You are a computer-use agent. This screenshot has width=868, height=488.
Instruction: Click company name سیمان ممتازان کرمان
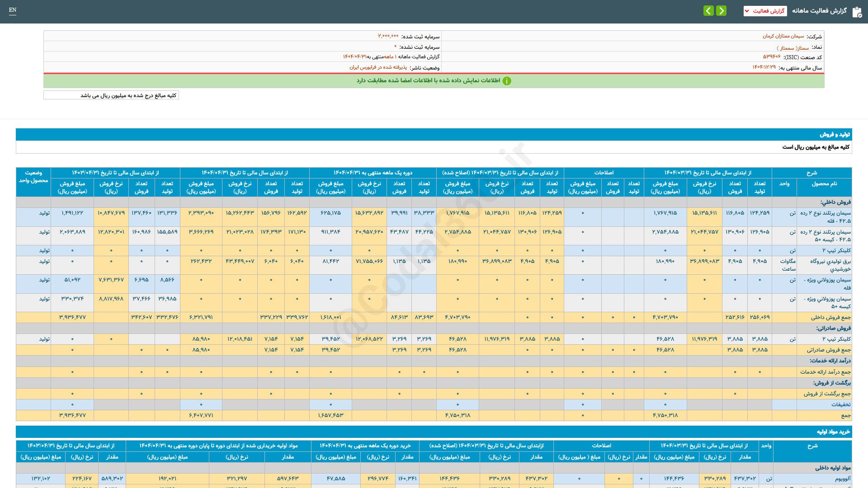(783, 36)
